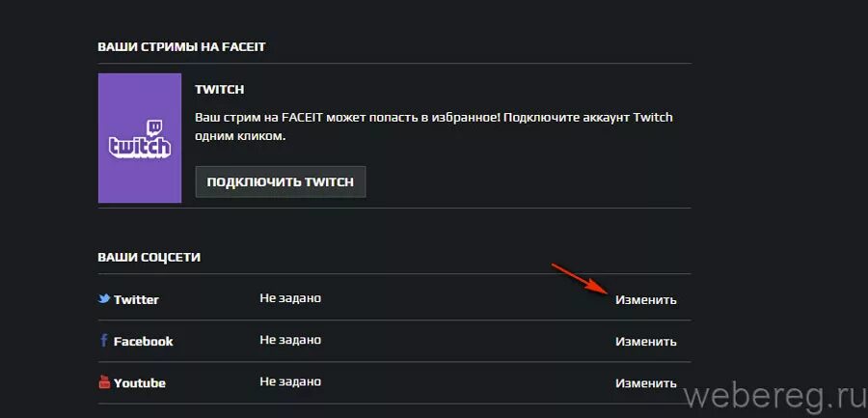Click the purple Twitch logo image
The image size is (868, 418).
(139, 138)
